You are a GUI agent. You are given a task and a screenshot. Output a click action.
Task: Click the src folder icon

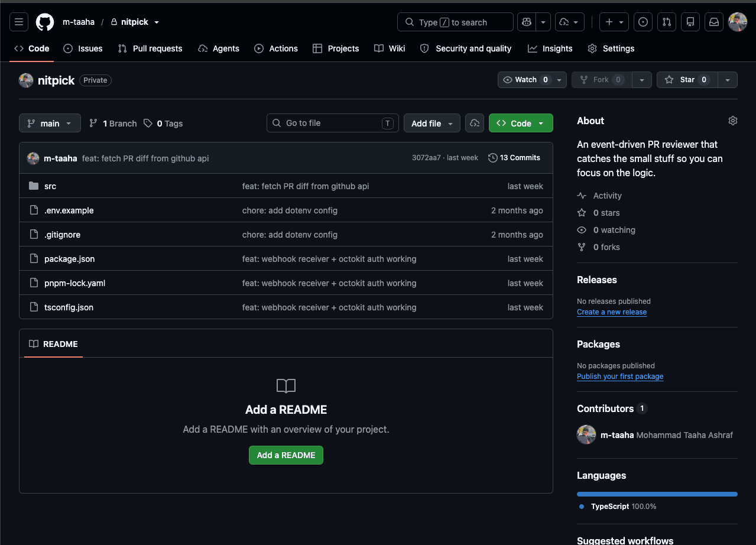[x=34, y=186]
